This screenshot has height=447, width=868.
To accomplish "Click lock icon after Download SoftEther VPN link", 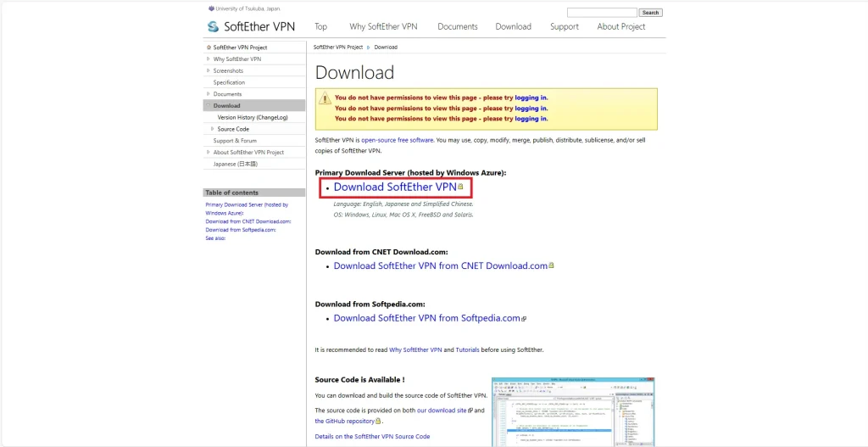I will click(460, 187).
